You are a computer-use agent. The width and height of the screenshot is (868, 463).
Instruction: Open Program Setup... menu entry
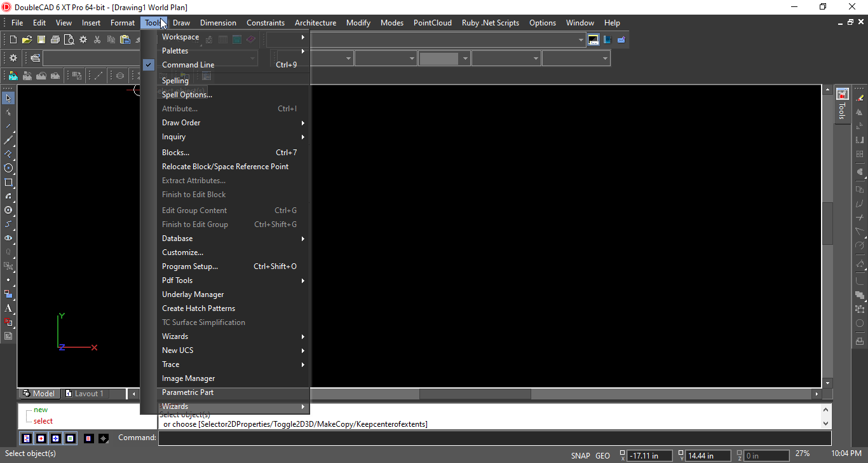click(x=225, y=266)
